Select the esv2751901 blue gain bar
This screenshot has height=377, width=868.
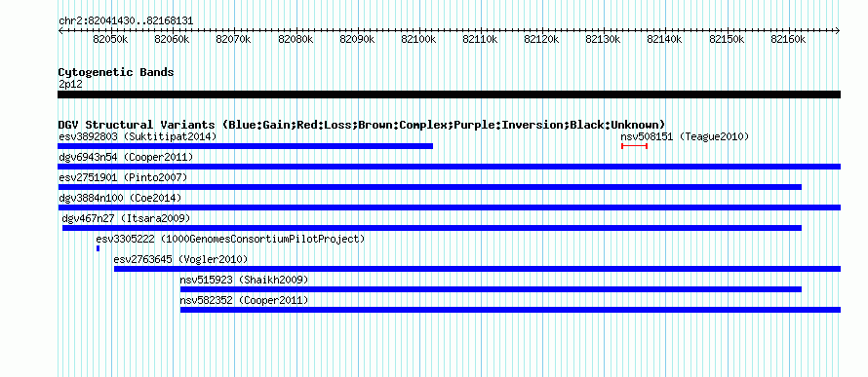pyautogui.click(x=429, y=187)
